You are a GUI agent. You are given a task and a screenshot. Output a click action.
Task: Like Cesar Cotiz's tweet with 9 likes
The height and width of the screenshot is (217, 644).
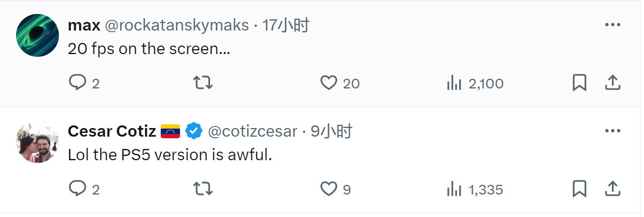click(x=328, y=189)
